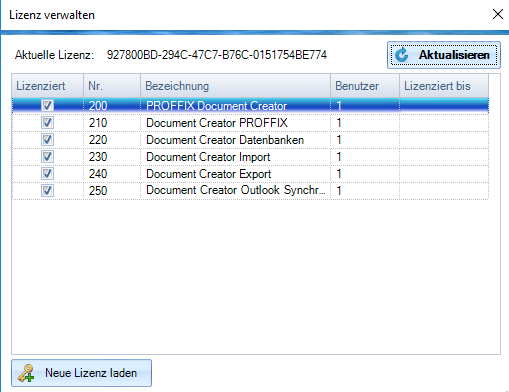The image size is (509, 392).
Task: Toggle the license checkbox for row 230
Action: coord(47,157)
